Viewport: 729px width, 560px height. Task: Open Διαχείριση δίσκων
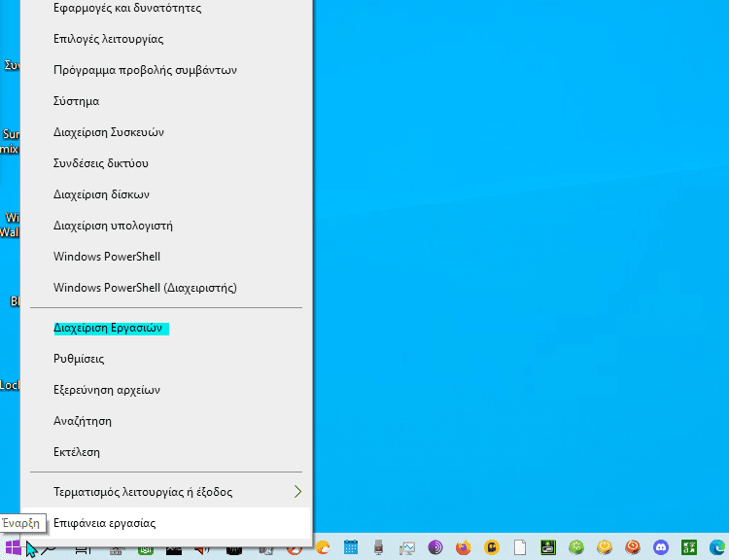coord(166,194)
